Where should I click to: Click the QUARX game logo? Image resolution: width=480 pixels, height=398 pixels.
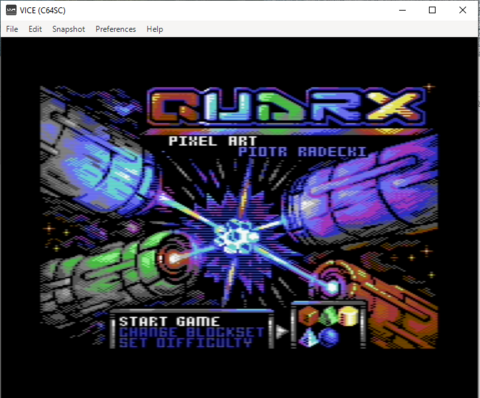coord(287,107)
